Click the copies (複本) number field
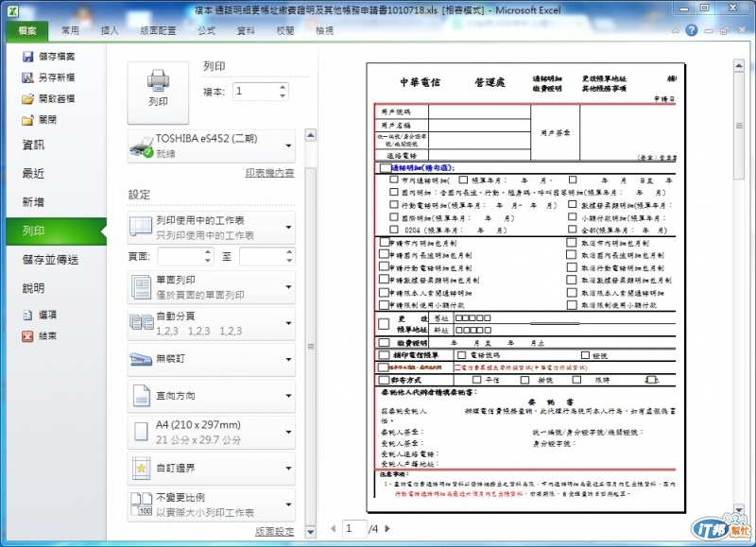Screen dimensions: 756x547 click(x=255, y=92)
